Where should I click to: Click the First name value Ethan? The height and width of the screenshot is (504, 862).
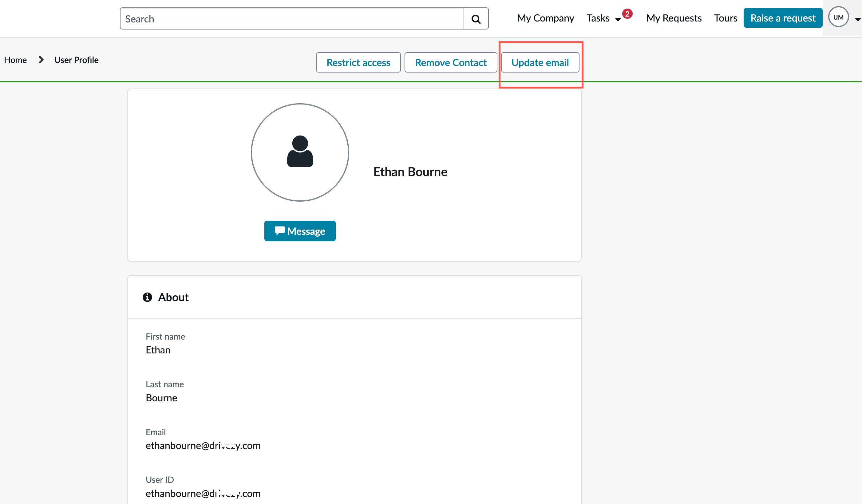tap(158, 350)
